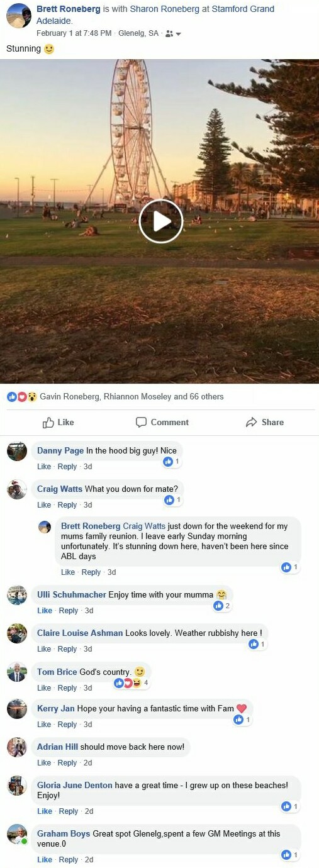The width and height of the screenshot is (319, 868).
Task: Play the Ferris wheel video
Action: pos(160,221)
